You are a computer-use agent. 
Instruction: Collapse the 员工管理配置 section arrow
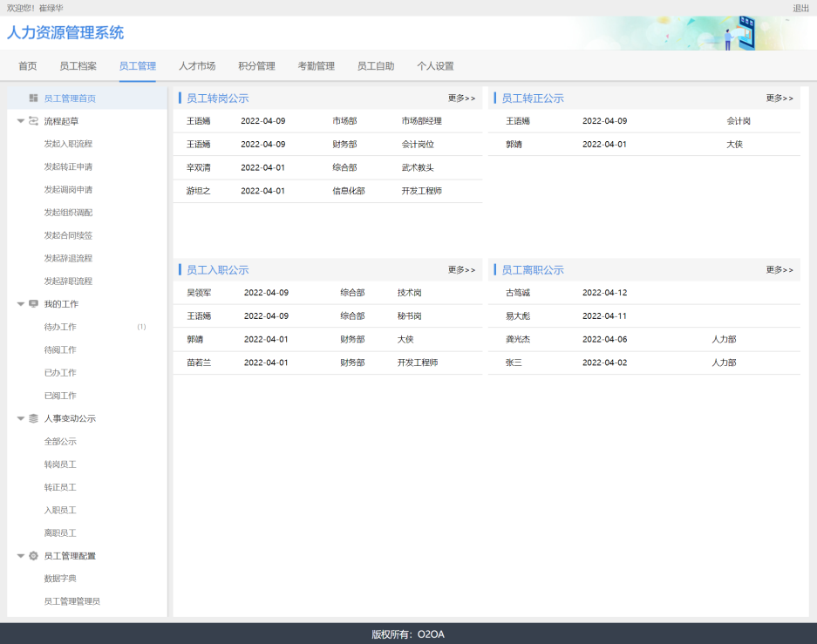click(x=21, y=555)
